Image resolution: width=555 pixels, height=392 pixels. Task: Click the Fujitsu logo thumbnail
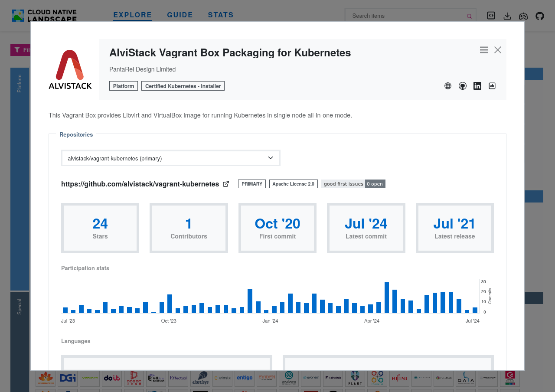click(399, 379)
